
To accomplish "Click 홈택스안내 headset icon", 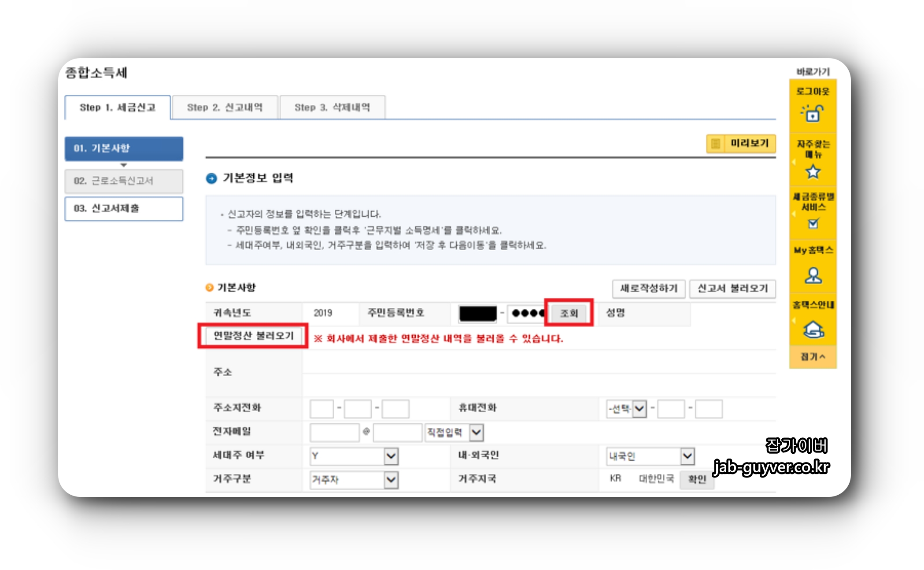I will (813, 329).
